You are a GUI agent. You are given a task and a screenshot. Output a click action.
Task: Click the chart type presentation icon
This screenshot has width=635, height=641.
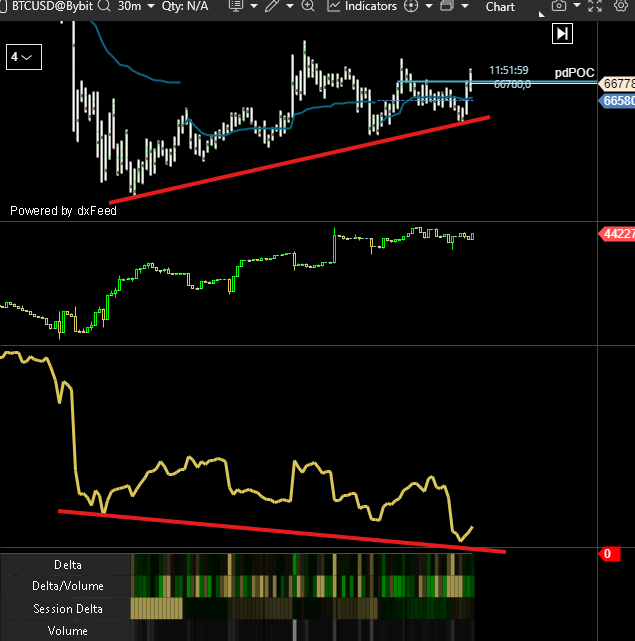[x=236, y=6]
